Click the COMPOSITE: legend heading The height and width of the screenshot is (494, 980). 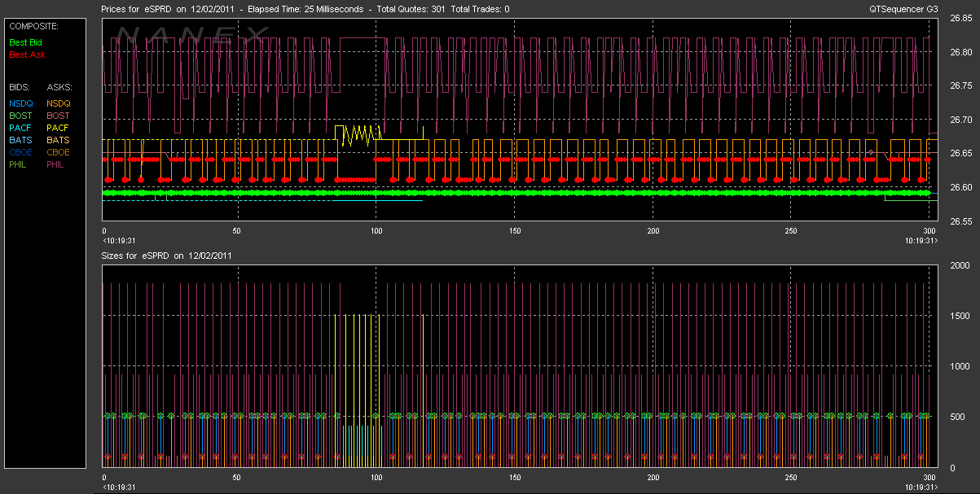pyautogui.click(x=33, y=27)
